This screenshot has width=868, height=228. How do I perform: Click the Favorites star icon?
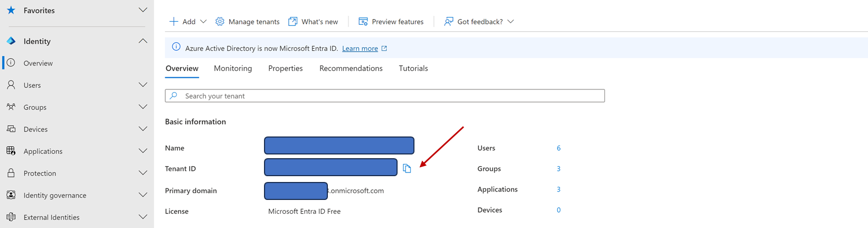11,10
